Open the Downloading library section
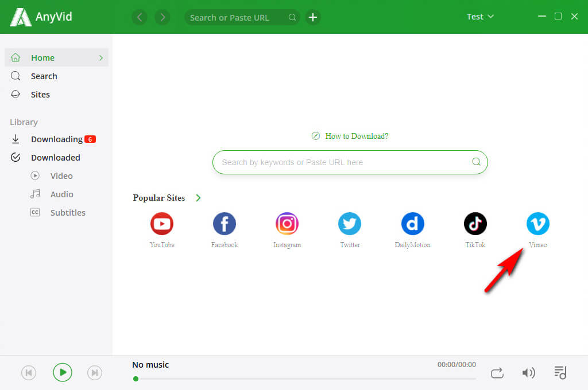Screen dimensions: 588x390 click(57, 139)
